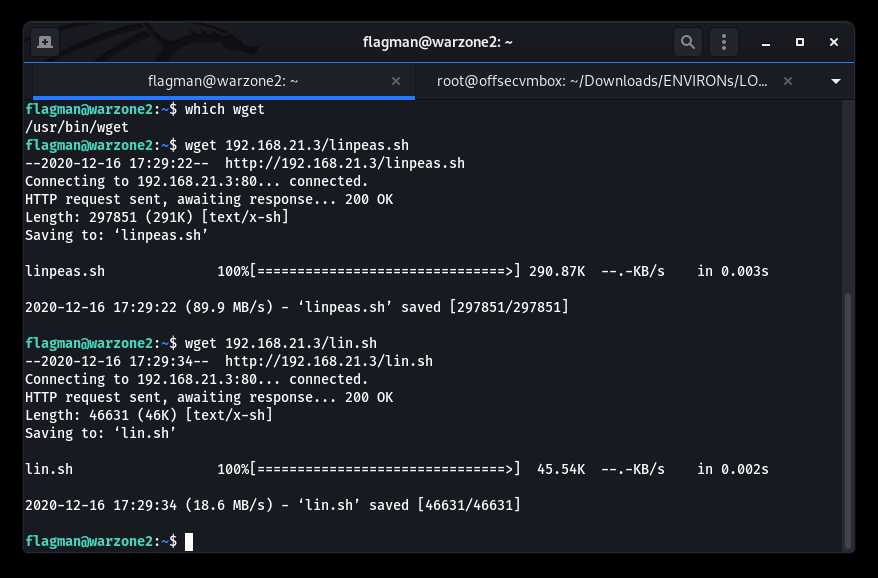Close the terminal window

click(x=834, y=43)
